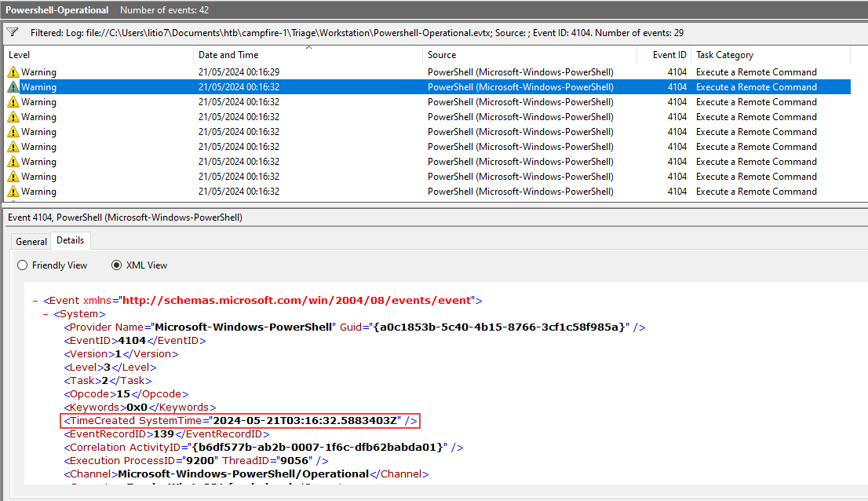Click the Opcode 15 XML line

tap(126, 393)
